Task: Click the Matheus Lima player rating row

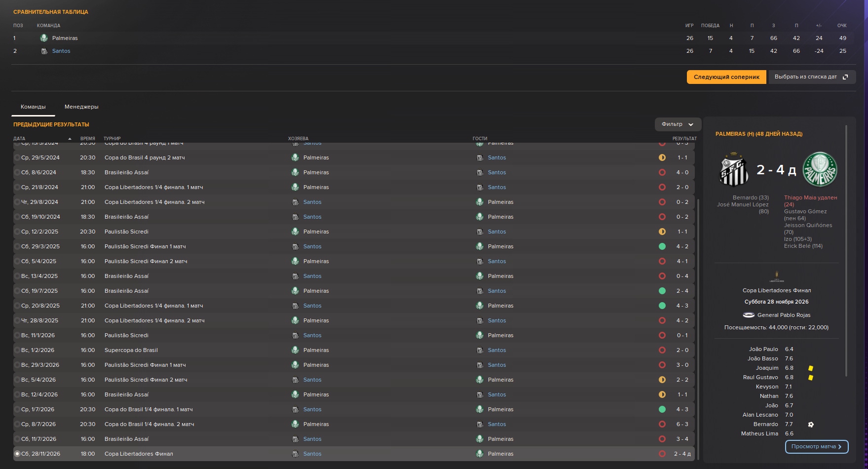Action: coord(777,434)
